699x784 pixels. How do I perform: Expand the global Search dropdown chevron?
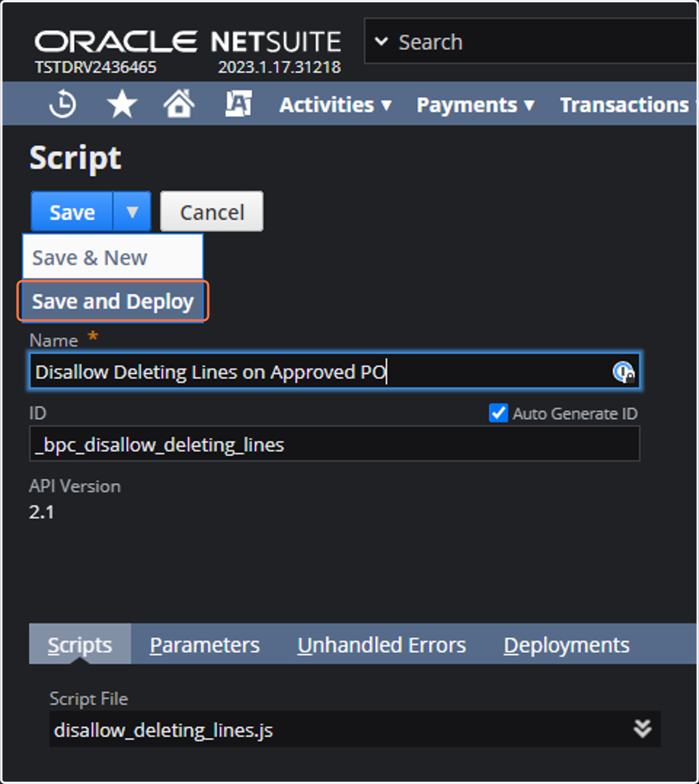(x=381, y=41)
